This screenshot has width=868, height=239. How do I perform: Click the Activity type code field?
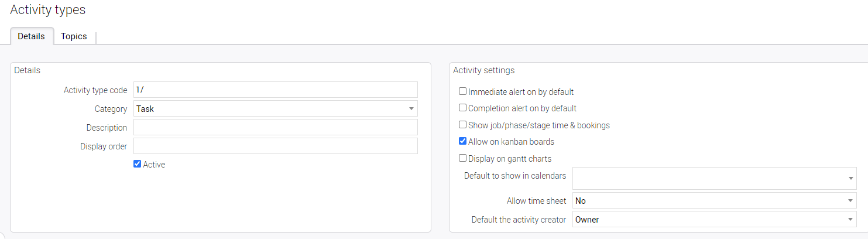tap(275, 90)
